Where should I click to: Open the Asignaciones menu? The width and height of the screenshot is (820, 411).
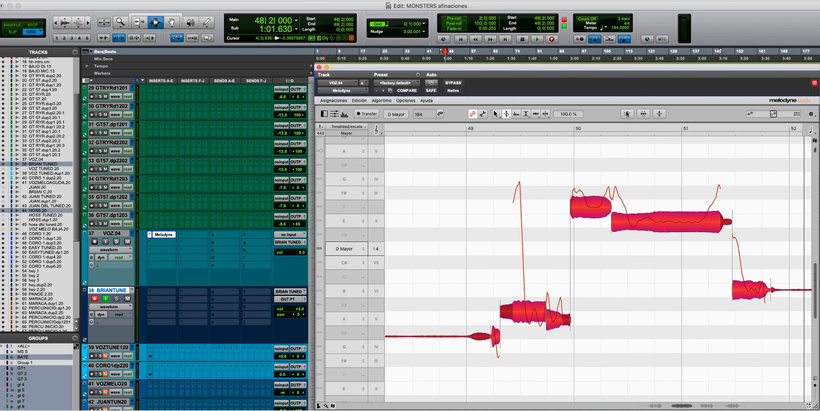tap(333, 100)
